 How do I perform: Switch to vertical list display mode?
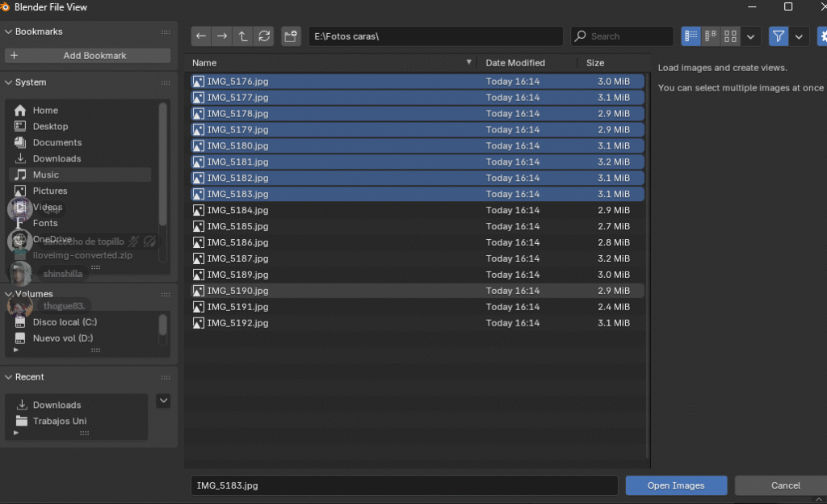point(691,36)
